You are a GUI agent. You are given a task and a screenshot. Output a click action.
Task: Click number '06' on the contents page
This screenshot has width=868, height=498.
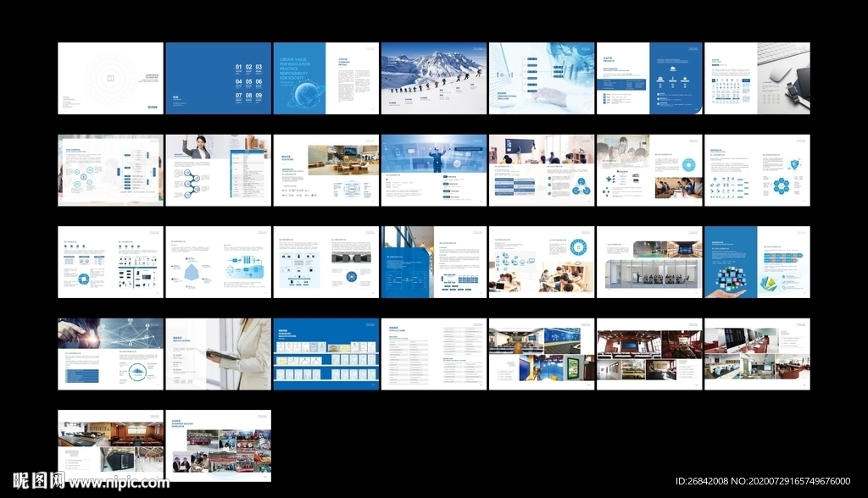(259, 81)
